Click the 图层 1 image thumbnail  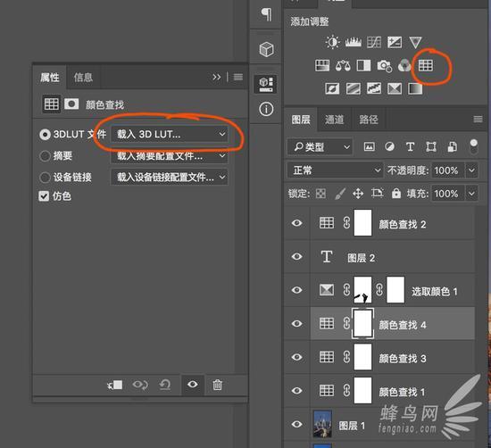pyautogui.click(x=322, y=424)
